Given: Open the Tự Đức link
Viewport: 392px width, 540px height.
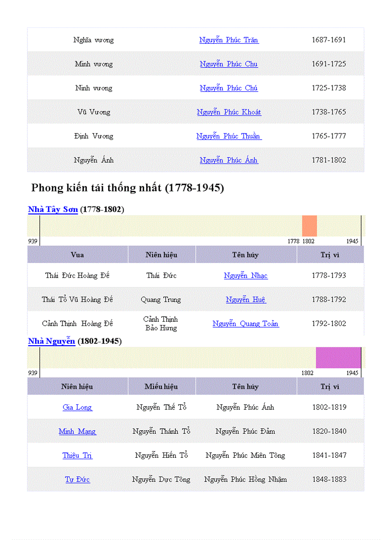Looking at the screenshot, I should (77, 479).
